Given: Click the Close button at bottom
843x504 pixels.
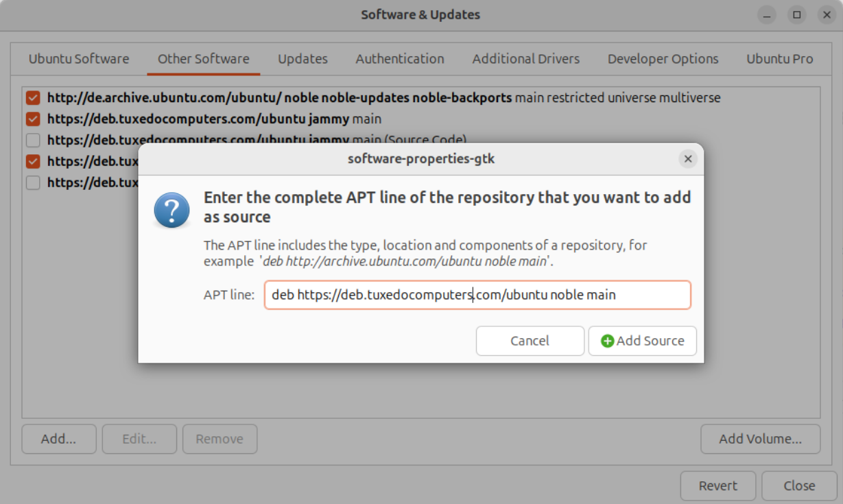Looking at the screenshot, I should [x=799, y=485].
